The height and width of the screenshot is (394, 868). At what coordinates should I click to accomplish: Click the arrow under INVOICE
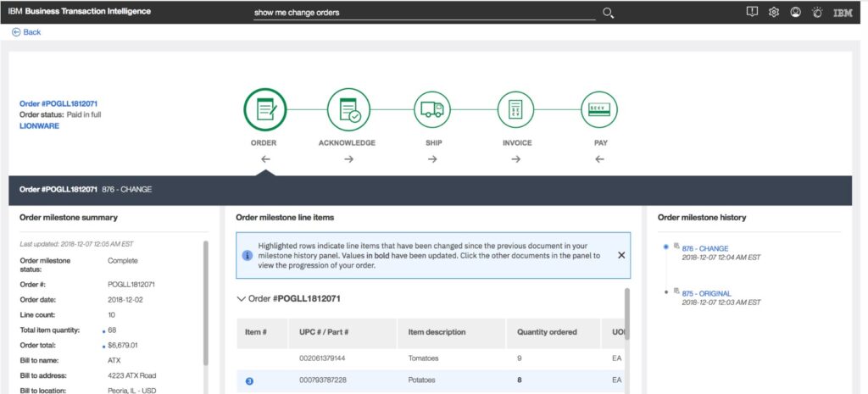516,158
